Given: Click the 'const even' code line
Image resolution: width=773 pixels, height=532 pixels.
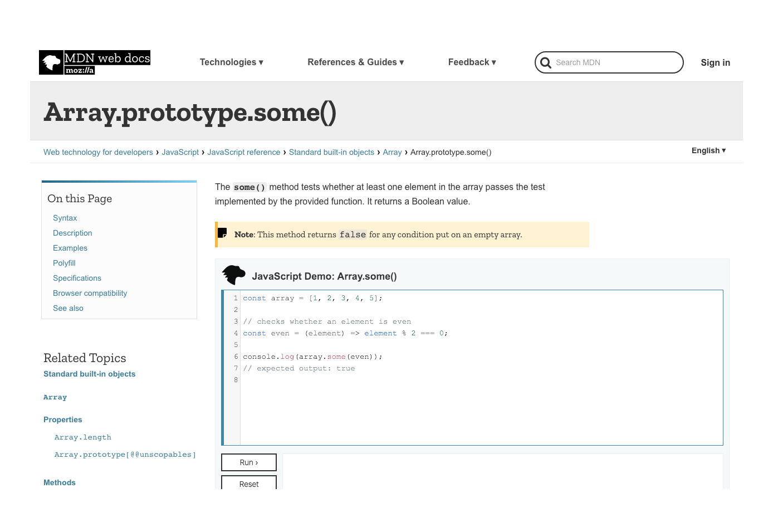Looking at the screenshot, I should click(x=345, y=333).
